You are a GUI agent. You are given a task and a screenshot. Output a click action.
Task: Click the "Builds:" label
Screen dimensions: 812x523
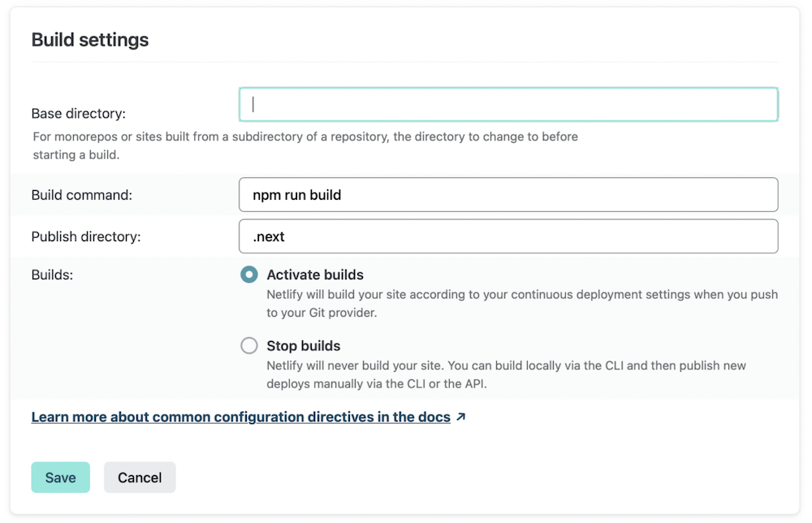52,274
